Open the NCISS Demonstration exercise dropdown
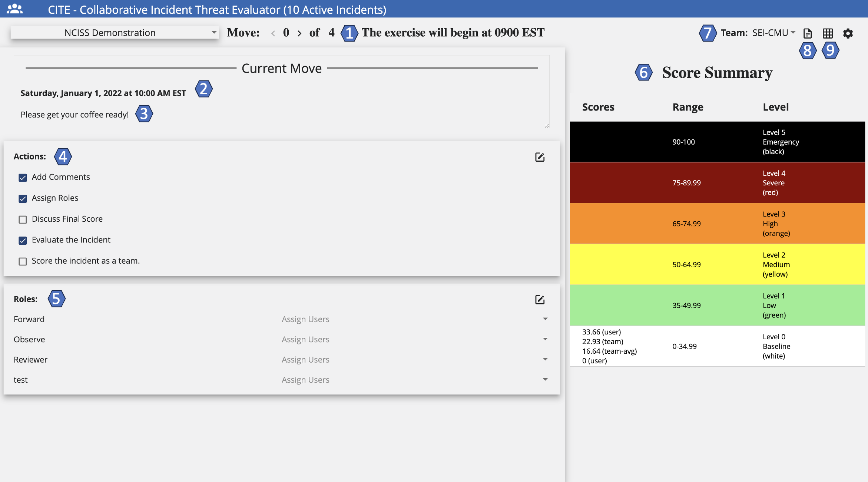Screen dimensions: 868x482 (114, 32)
